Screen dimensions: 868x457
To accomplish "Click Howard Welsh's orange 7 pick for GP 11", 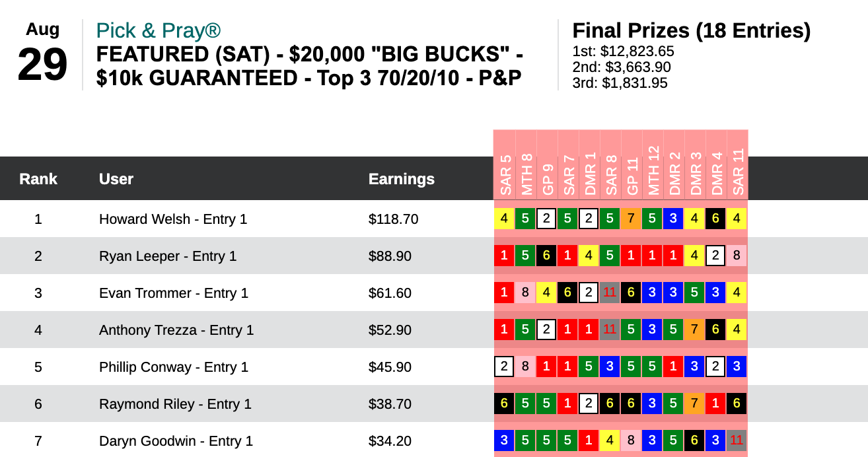I will click(x=632, y=219).
